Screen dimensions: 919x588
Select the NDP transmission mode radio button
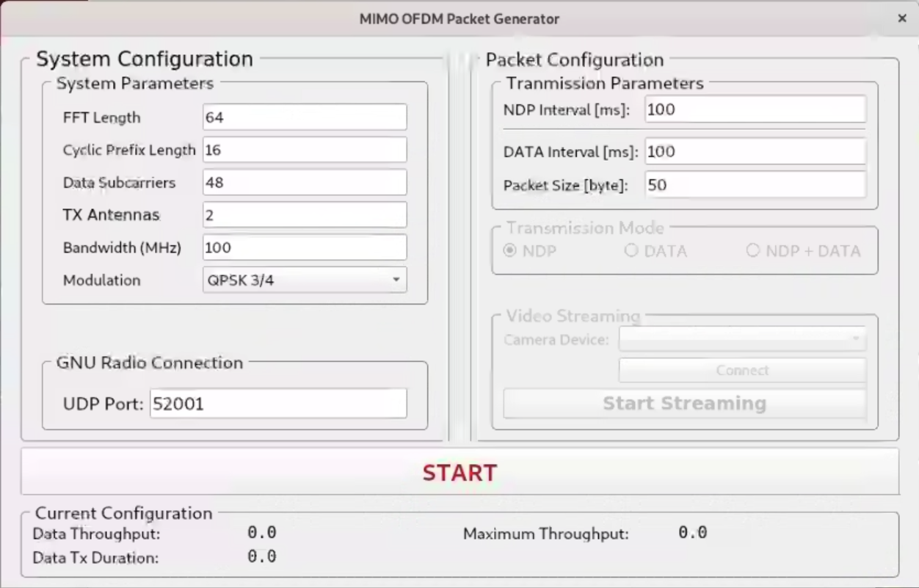[x=510, y=251]
